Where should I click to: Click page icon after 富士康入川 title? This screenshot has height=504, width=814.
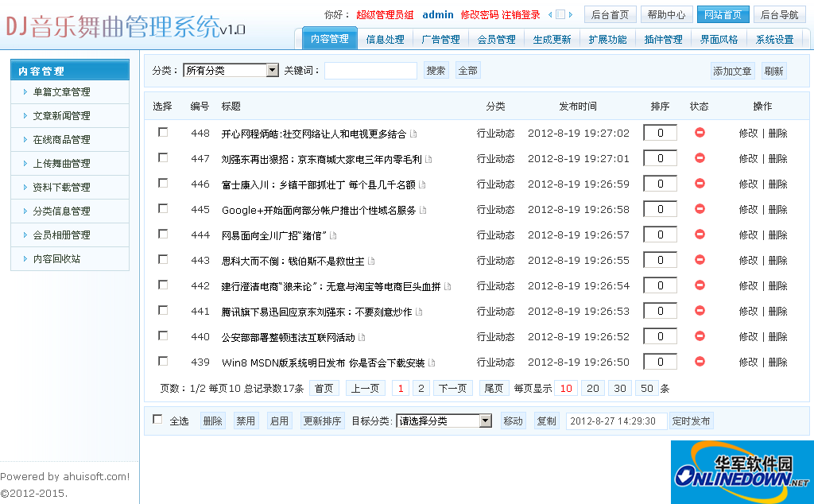pos(422,184)
